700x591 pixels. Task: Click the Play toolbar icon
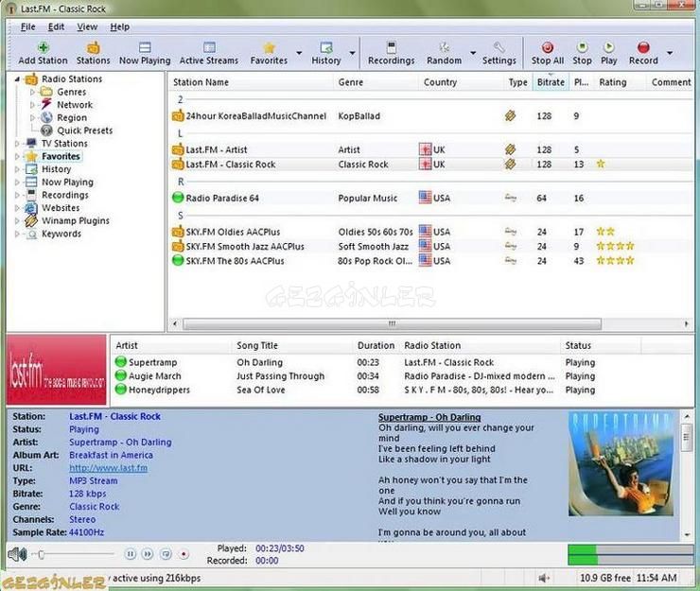pyautogui.click(x=609, y=48)
